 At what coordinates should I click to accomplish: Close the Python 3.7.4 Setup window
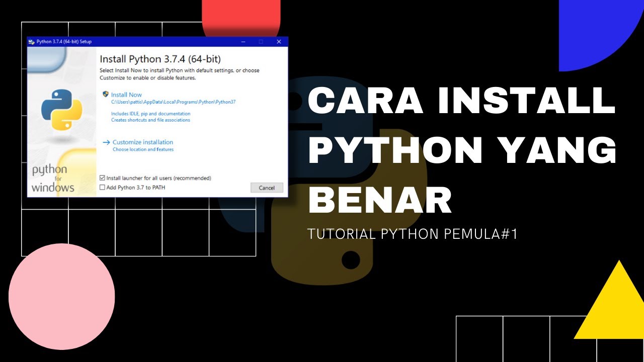point(279,42)
